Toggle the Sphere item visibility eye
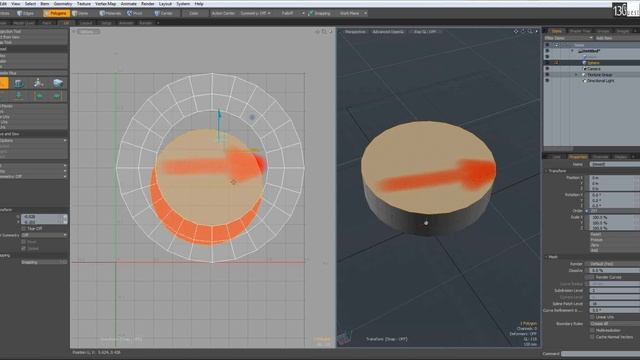Screen dimensions: 640x360 [x=547, y=63]
